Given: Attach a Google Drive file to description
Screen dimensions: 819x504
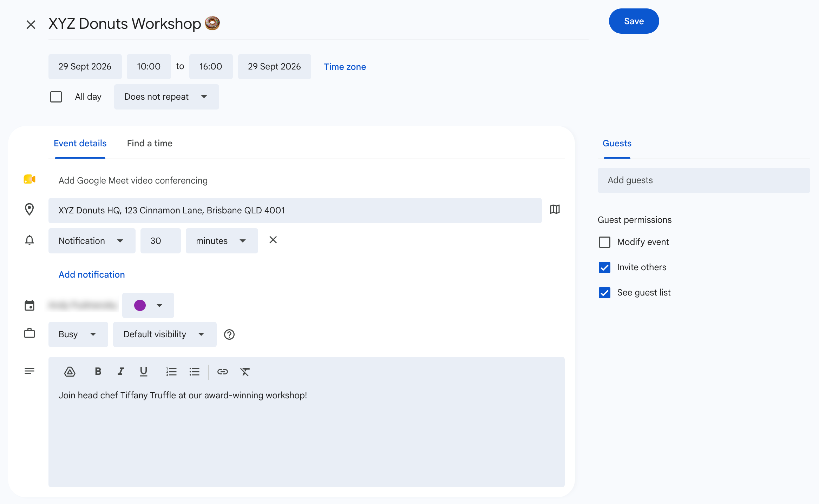Looking at the screenshot, I should pyautogui.click(x=70, y=372).
